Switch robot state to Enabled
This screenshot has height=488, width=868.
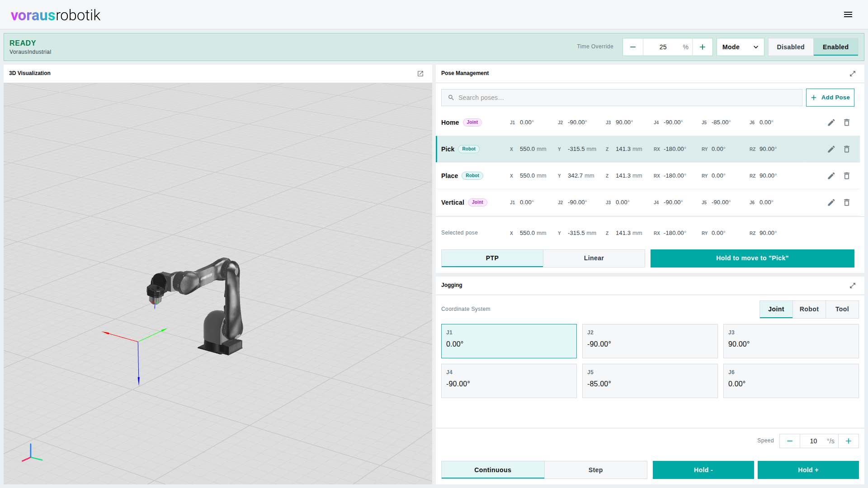tap(835, 47)
